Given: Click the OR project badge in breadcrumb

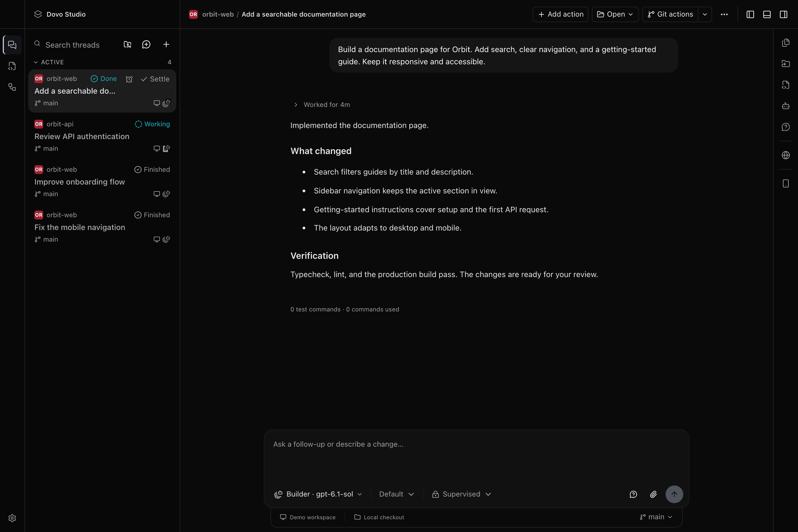Looking at the screenshot, I should [193, 14].
